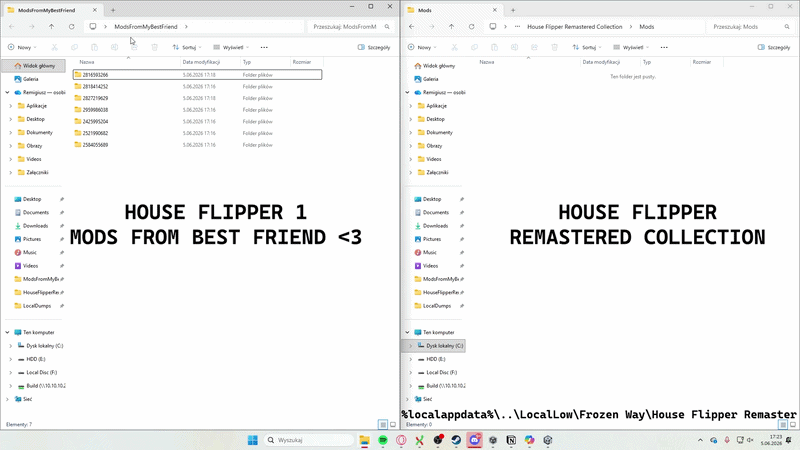Open the Wyświetl dropdown in the Mods window

(631, 47)
